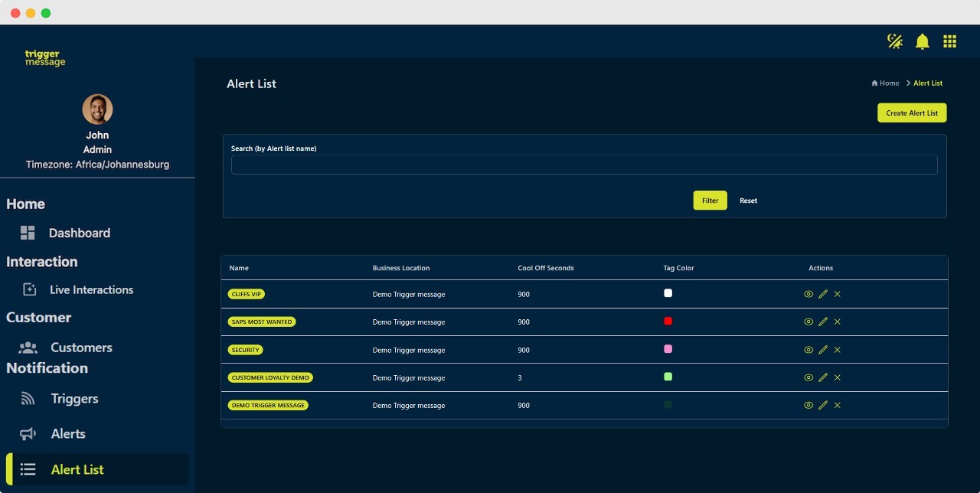Go to Live Interactions in sidebar

[91, 289]
